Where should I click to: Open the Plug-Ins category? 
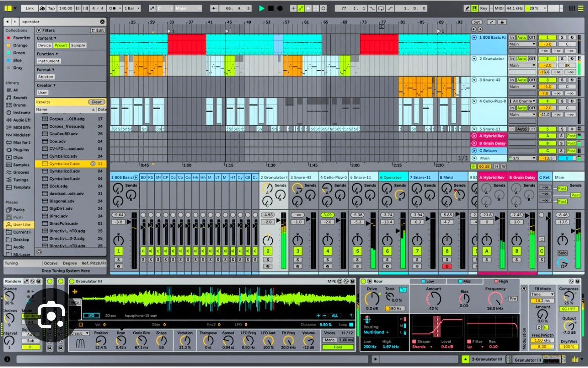(18, 150)
